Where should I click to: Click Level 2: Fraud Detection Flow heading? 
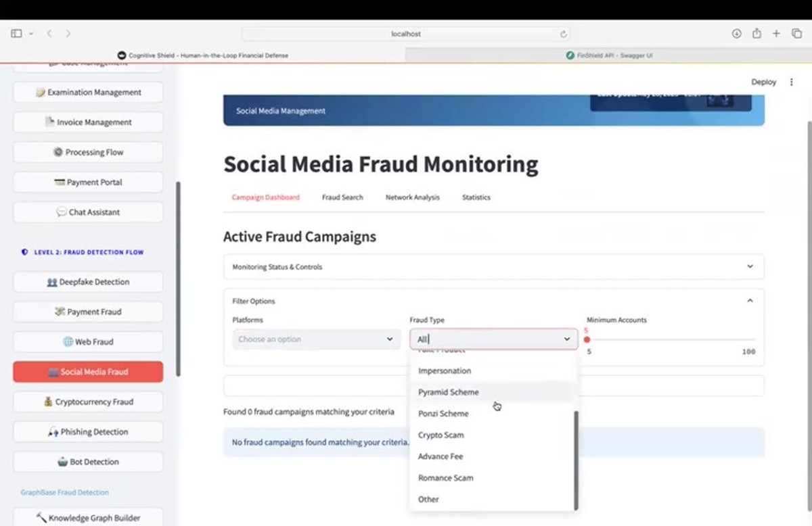89,252
